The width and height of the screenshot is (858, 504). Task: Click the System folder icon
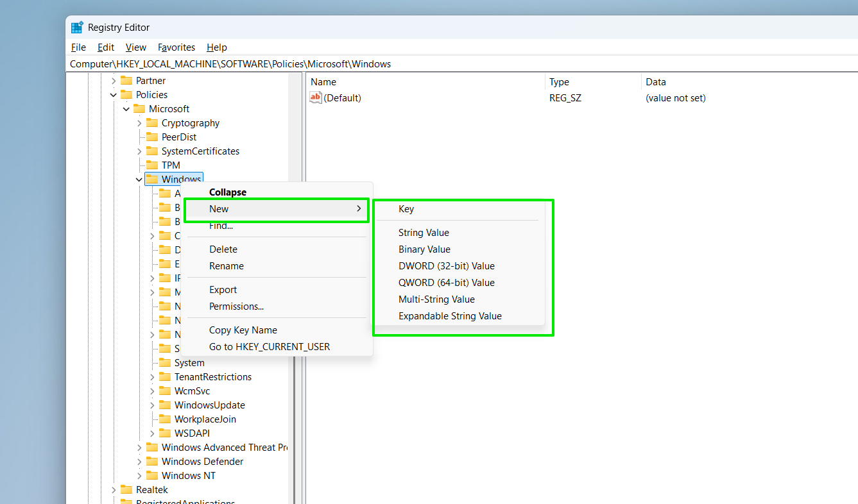[165, 363]
